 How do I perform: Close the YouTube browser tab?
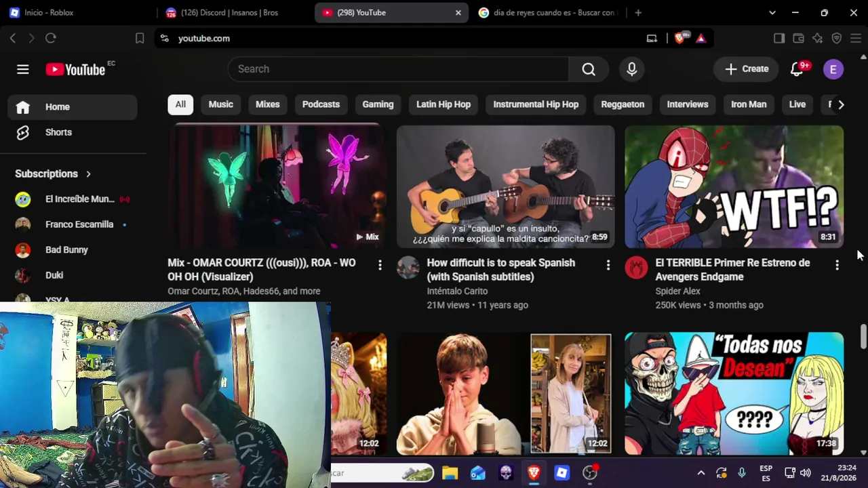(458, 13)
